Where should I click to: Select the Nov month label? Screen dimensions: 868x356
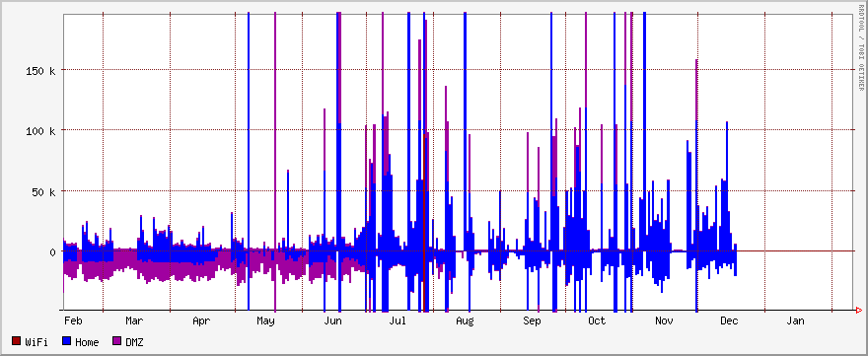(664, 320)
